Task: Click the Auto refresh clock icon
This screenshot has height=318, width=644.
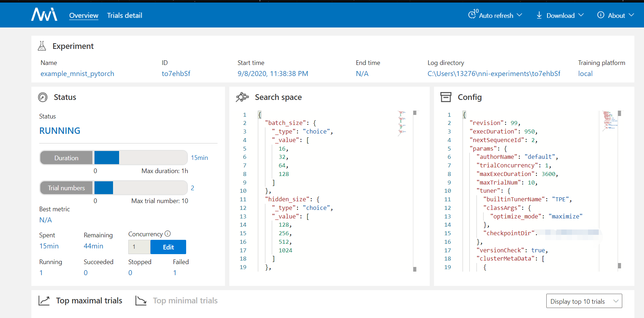Action: tap(472, 15)
